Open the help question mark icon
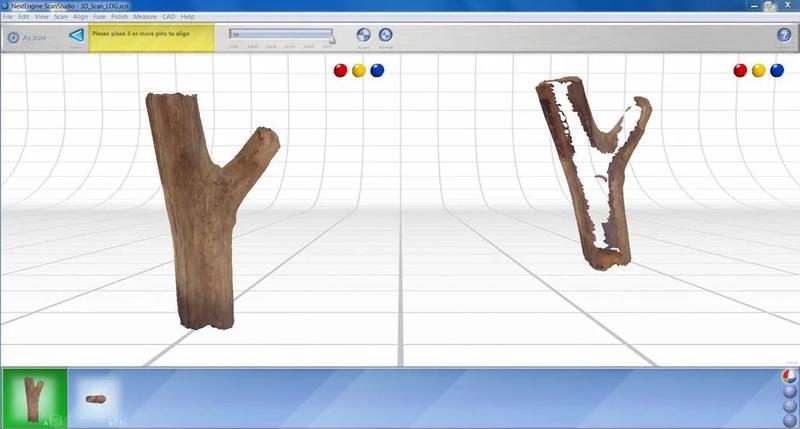The width and height of the screenshot is (800, 429). (x=784, y=36)
